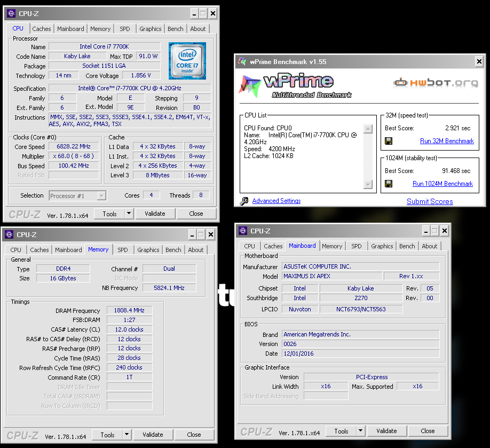
Task: Click the NB Frequency value 5824.1 MHz
Action: point(169,288)
